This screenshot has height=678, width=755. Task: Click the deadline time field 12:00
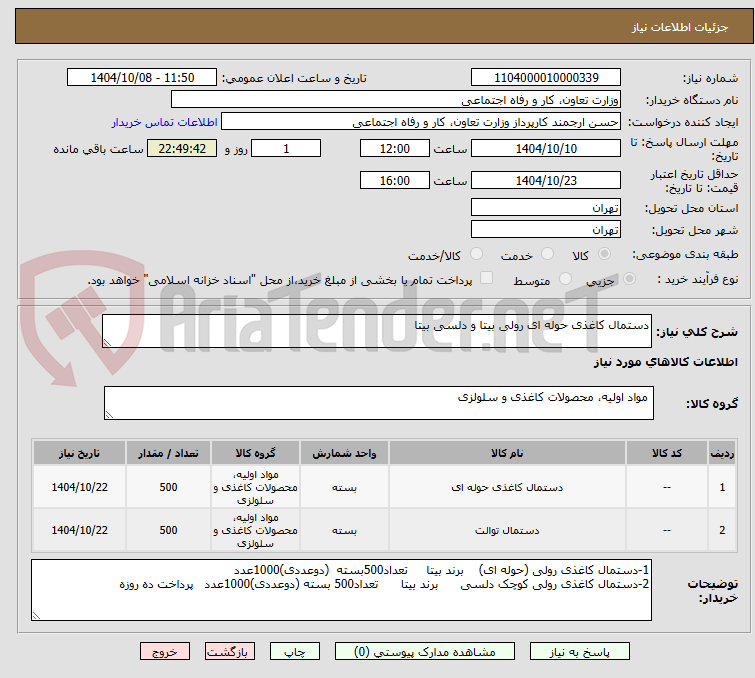[x=394, y=148]
